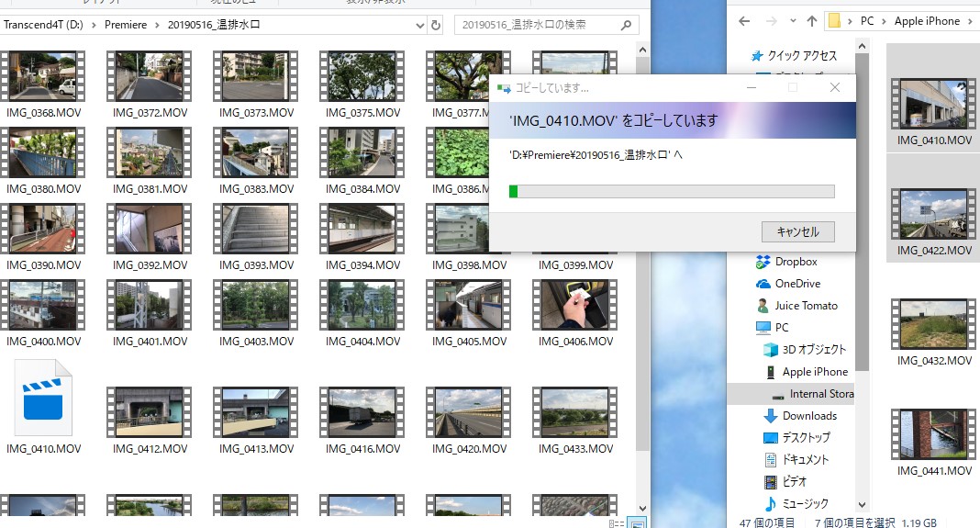Select OneDrive in the sidebar
This screenshot has height=528, width=980.
pos(796,284)
